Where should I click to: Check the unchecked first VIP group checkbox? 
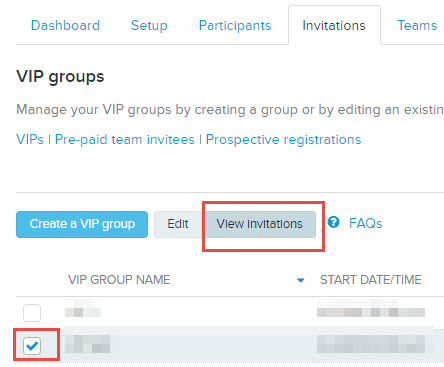pos(32,313)
